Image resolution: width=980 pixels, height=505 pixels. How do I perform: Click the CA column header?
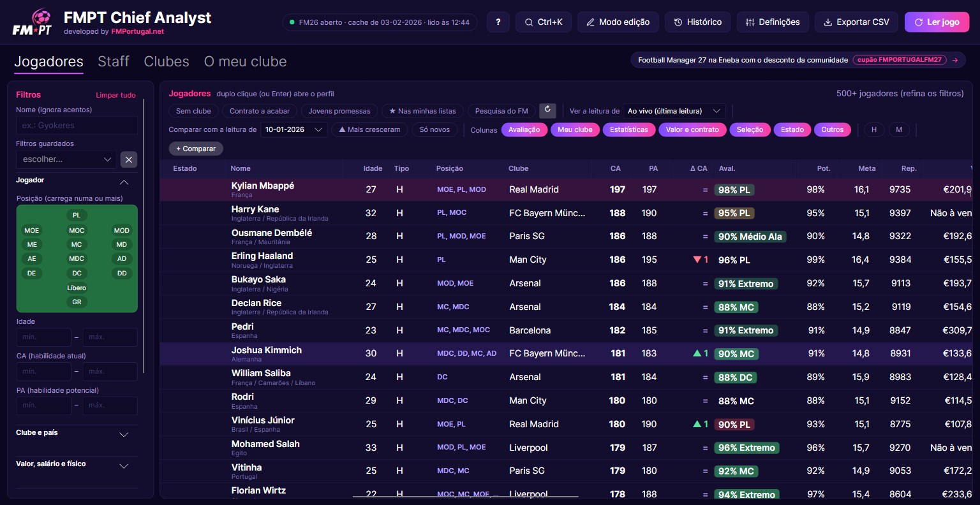pos(615,168)
